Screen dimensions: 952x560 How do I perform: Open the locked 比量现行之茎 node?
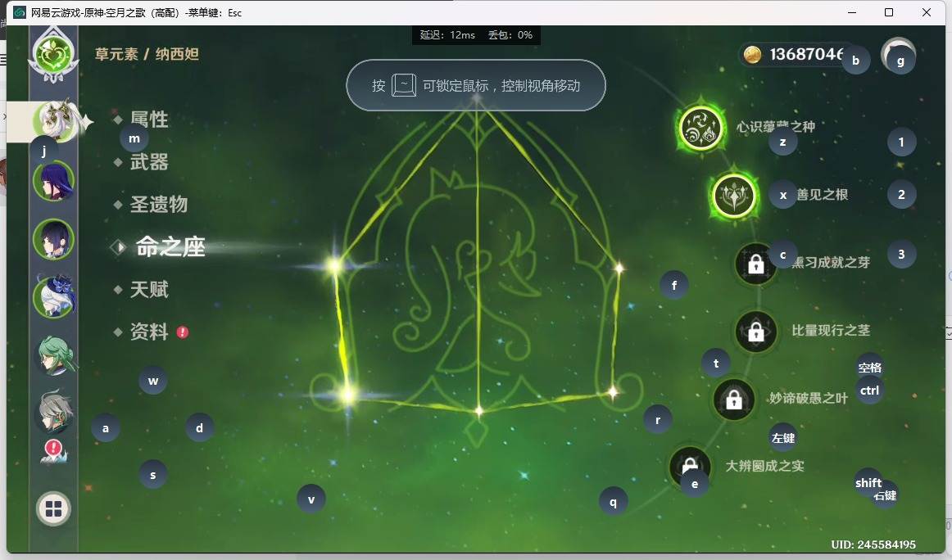(756, 332)
